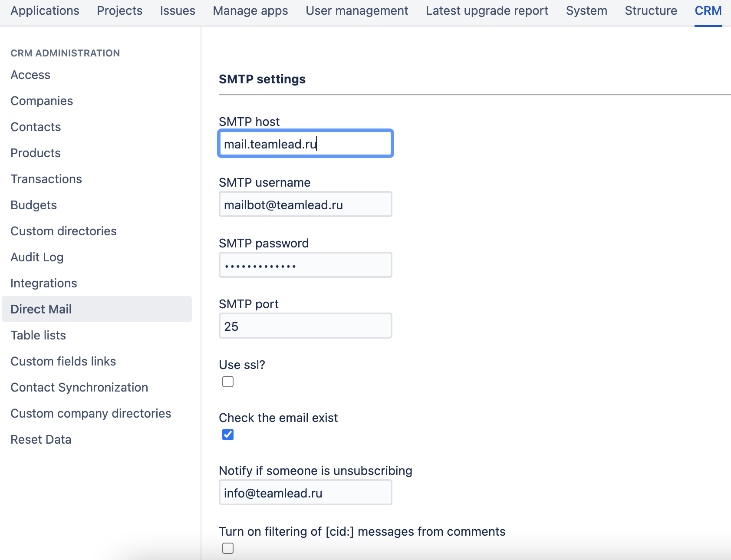Open Contact Synchronization settings
Viewport: 731px width, 560px height.
pos(79,388)
